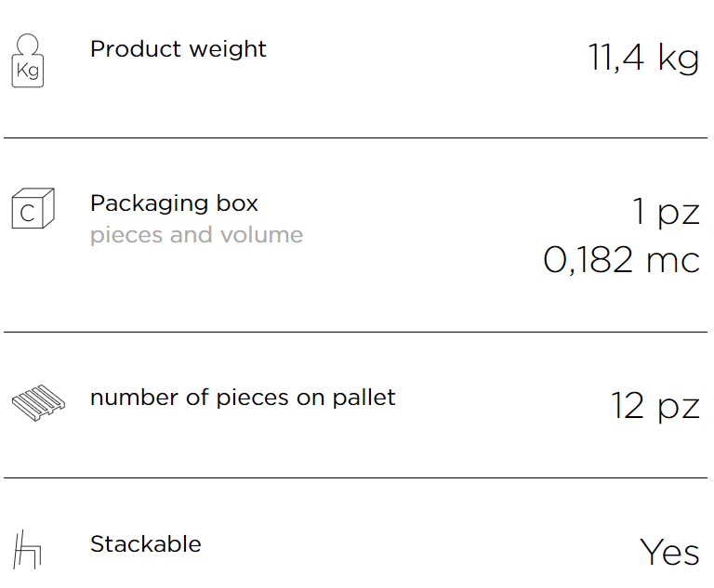Click 'number of pieces on pallet' label
Image resolution: width=714 pixels, height=588 pixels.
[x=243, y=399]
